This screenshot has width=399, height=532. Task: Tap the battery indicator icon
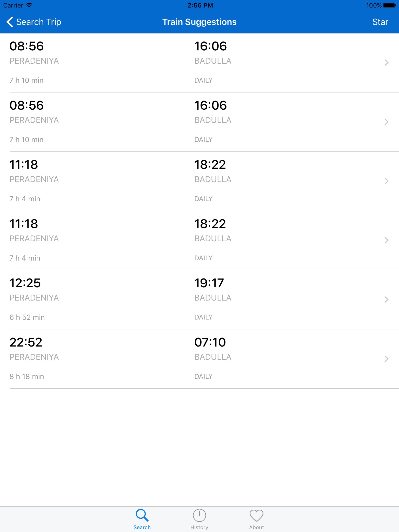pos(389,5)
